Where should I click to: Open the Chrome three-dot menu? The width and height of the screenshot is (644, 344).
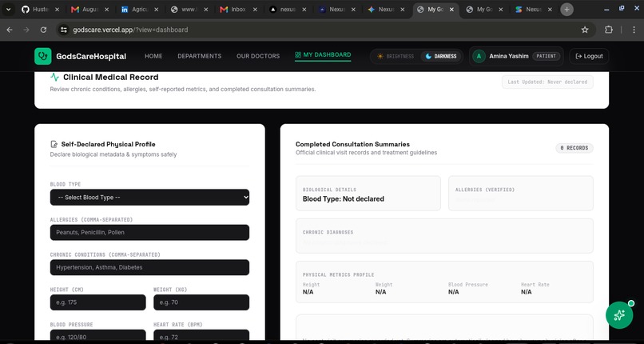click(635, 30)
